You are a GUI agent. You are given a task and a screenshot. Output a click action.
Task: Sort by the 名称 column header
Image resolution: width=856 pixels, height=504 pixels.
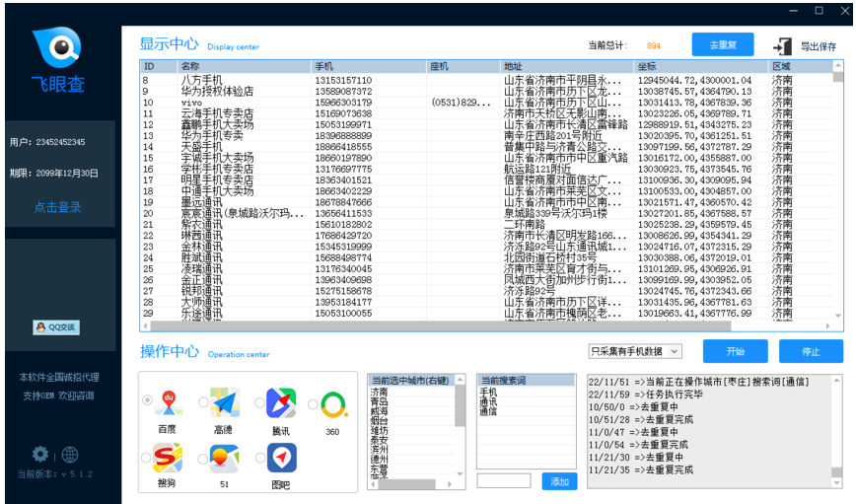pos(244,66)
